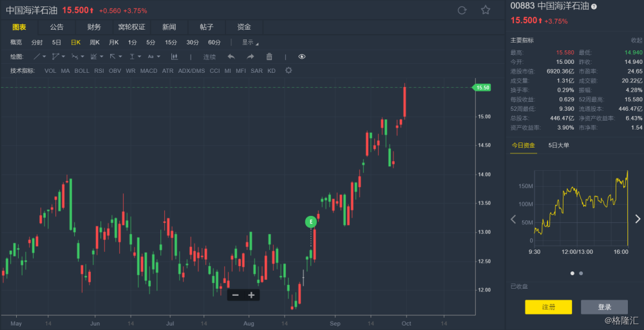
Task: Delete drawings with the trash icon
Action: 269,57
